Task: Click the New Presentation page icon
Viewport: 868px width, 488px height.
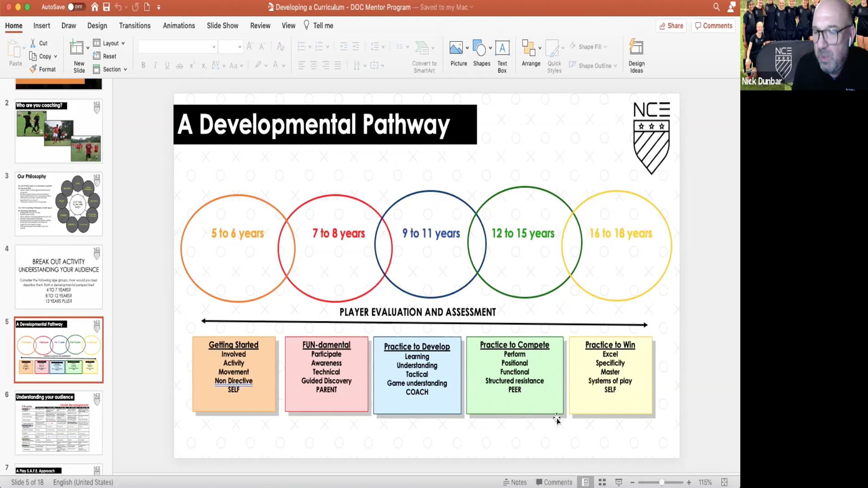Action: pyautogui.click(x=147, y=7)
